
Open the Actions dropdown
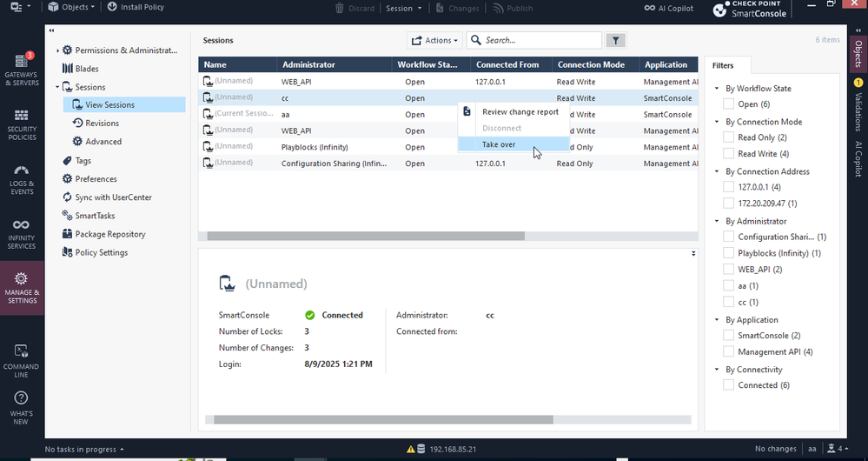(x=434, y=40)
